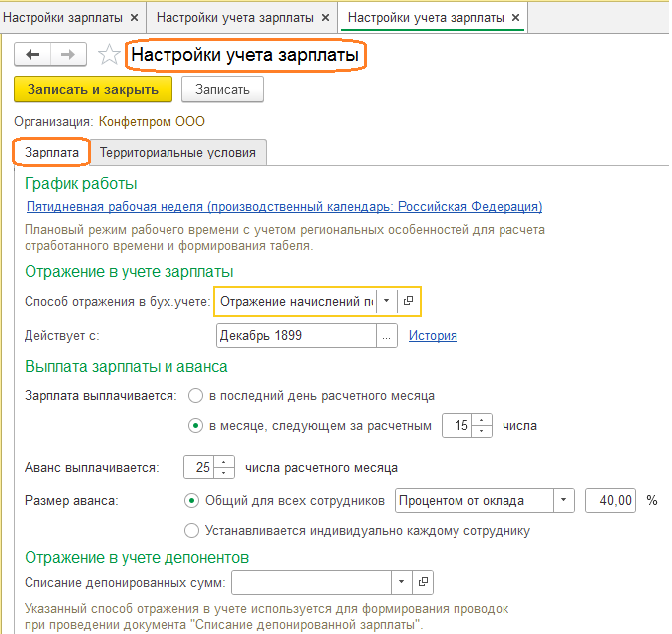Screen dimensions: 672x634
Task: Click Записать и закрыть button
Action: coord(93,90)
